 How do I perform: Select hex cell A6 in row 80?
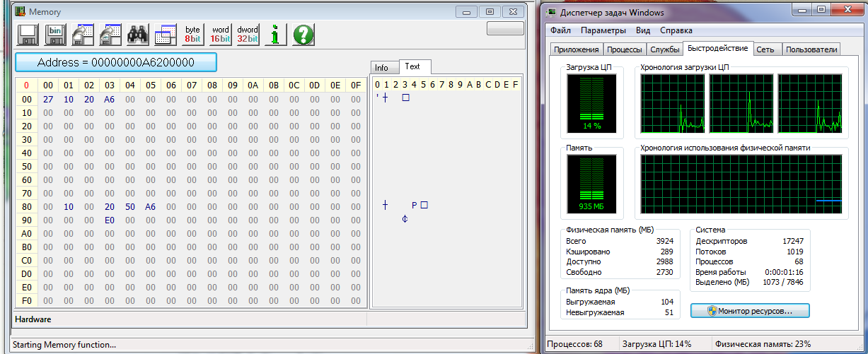pyautogui.click(x=150, y=206)
